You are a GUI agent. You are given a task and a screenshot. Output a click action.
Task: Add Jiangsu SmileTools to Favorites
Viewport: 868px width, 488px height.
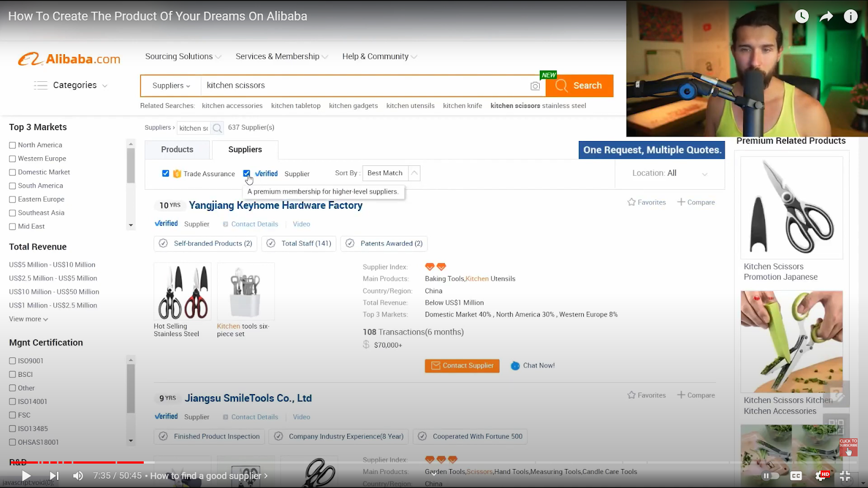[647, 395]
